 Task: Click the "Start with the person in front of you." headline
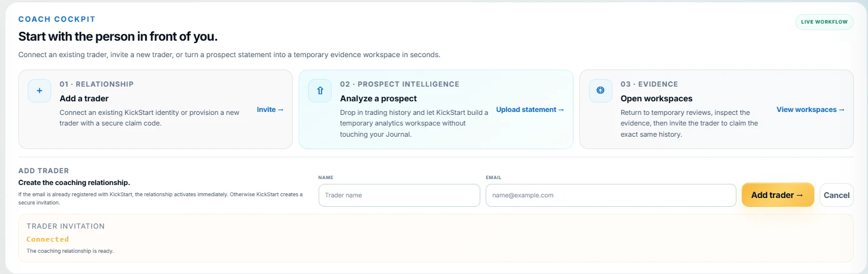[118, 37]
